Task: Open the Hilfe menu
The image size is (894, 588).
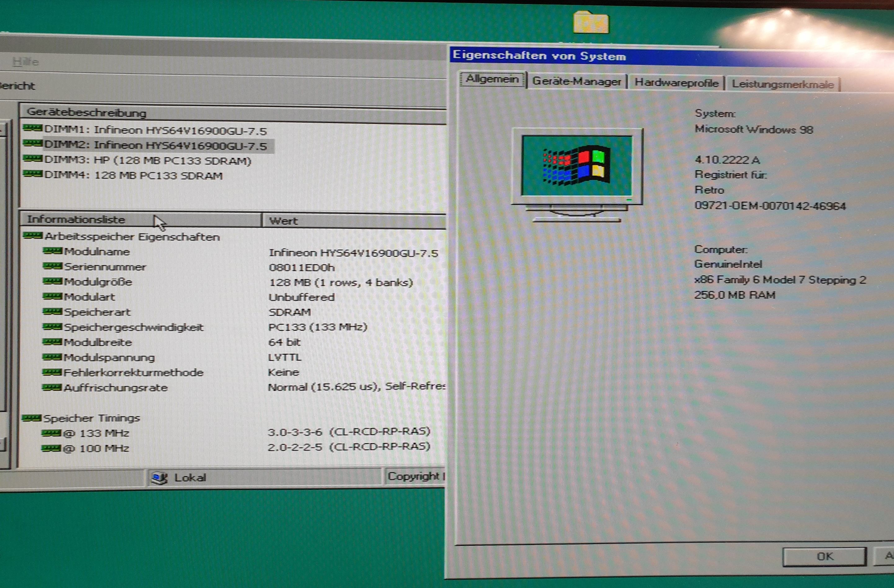Action: [x=25, y=61]
